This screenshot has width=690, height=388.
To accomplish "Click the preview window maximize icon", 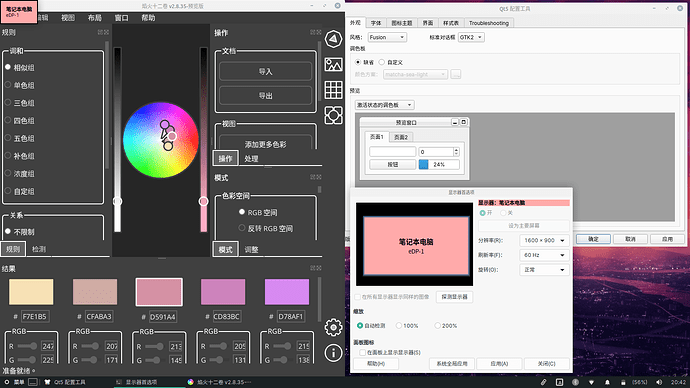I will tap(463, 122).
